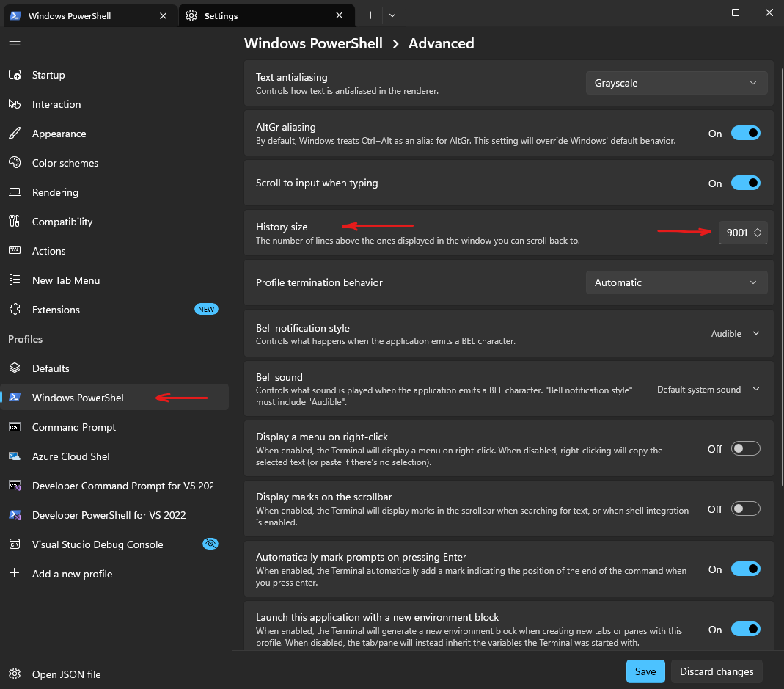Toggle Automatically mark prompts on pressing Enter

coord(746,569)
